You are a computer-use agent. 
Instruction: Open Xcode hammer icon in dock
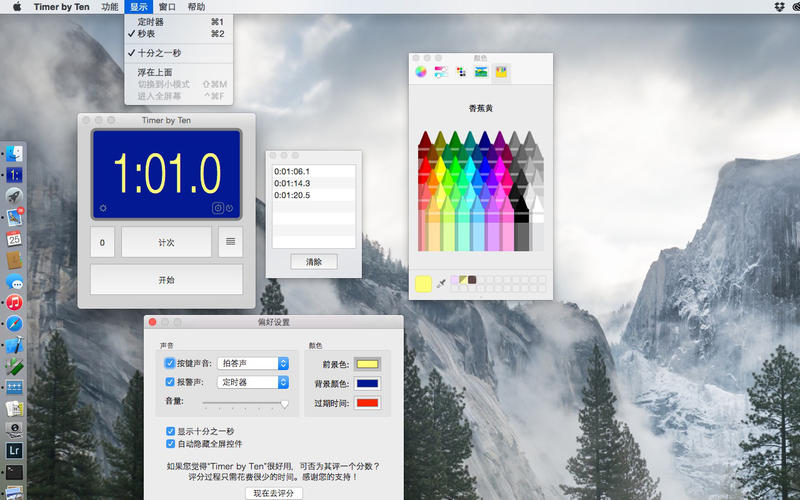click(14, 345)
